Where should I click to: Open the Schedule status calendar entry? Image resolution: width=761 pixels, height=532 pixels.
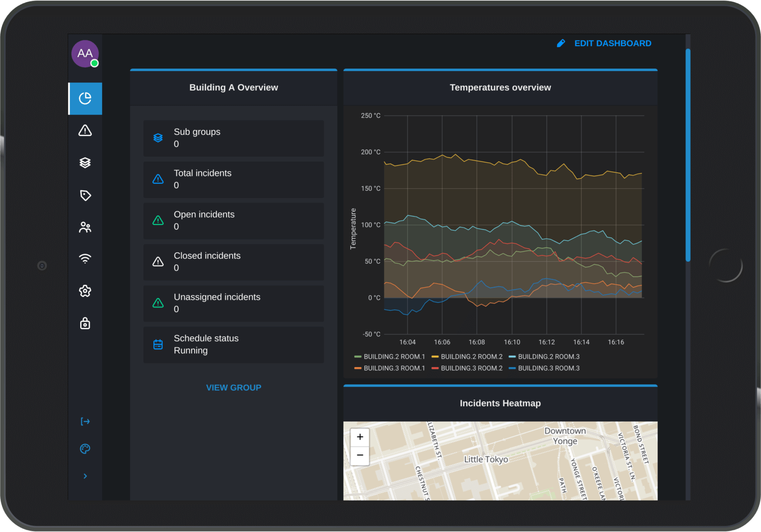pos(234,344)
